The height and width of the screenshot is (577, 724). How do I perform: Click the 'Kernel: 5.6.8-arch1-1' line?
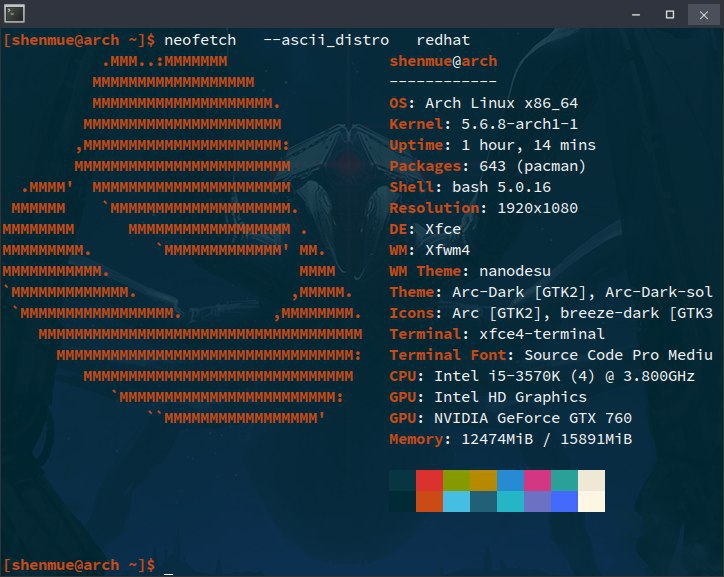point(483,124)
